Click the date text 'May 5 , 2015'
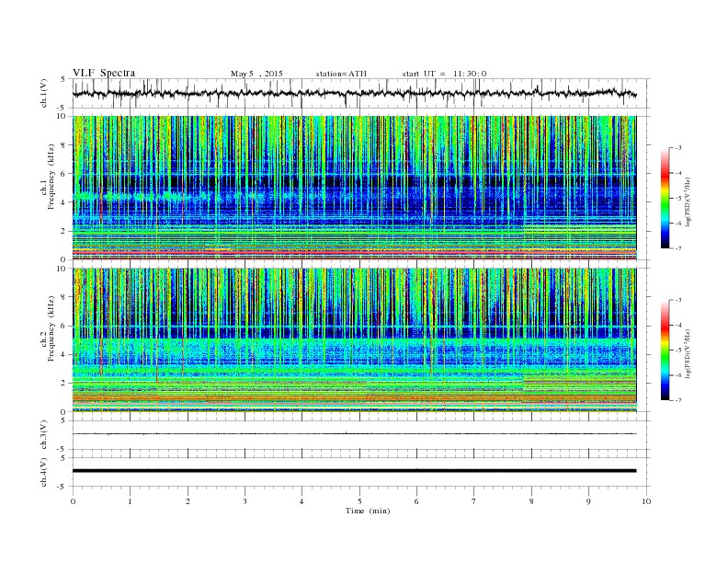The height and width of the screenshot is (563, 728). (256, 74)
